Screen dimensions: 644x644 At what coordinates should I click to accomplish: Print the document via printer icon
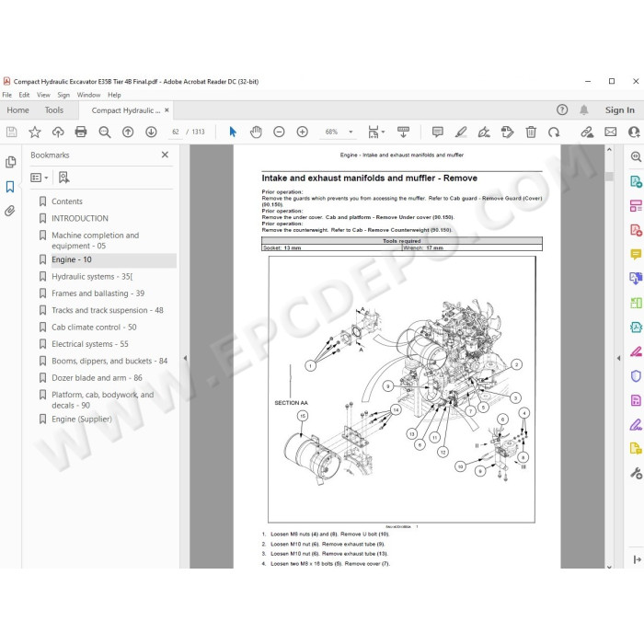click(81, 132)
